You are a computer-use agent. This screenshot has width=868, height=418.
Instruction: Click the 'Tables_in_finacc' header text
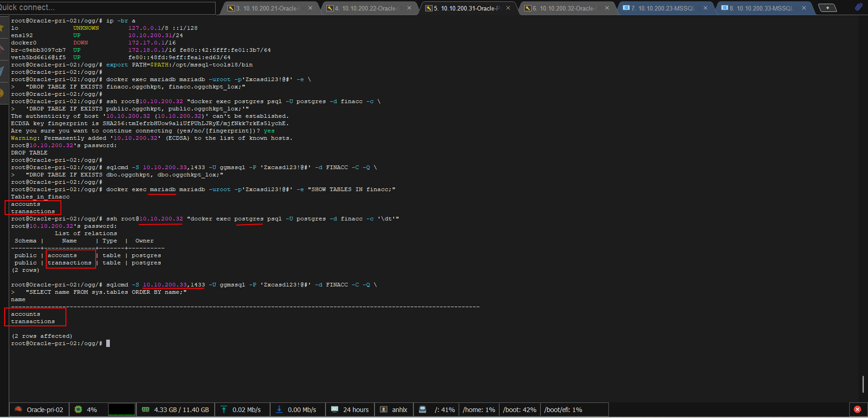40,197
